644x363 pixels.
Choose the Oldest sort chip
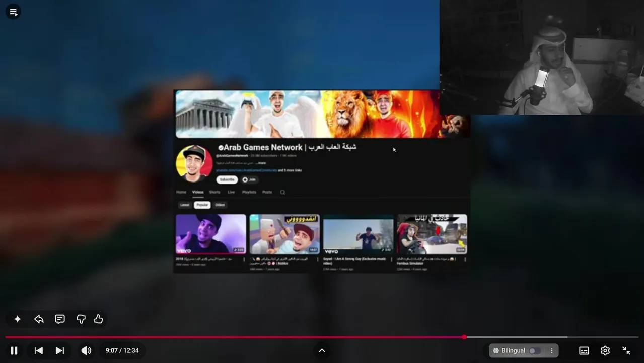(x=220, y=205)
